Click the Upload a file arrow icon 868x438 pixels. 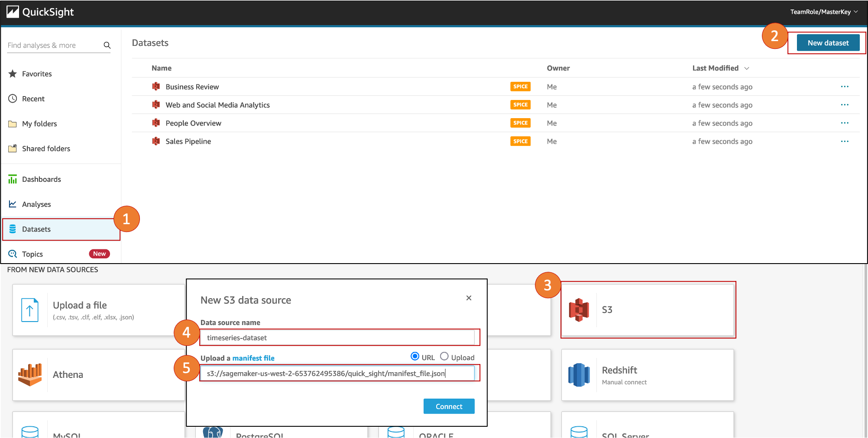click(x=30, y=310)
